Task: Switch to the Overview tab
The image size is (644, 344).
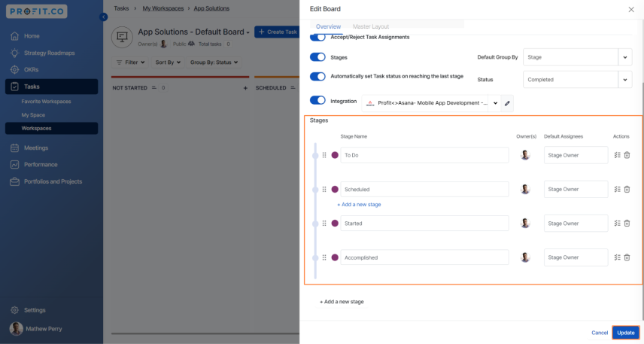Action: (328, 26)
